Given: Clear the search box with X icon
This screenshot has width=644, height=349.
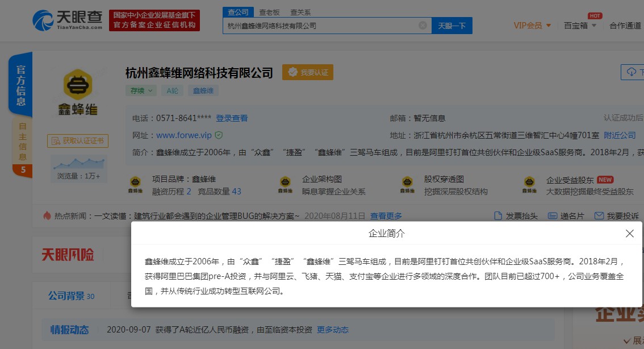Looking at the screenshot, I should (422, 26).
